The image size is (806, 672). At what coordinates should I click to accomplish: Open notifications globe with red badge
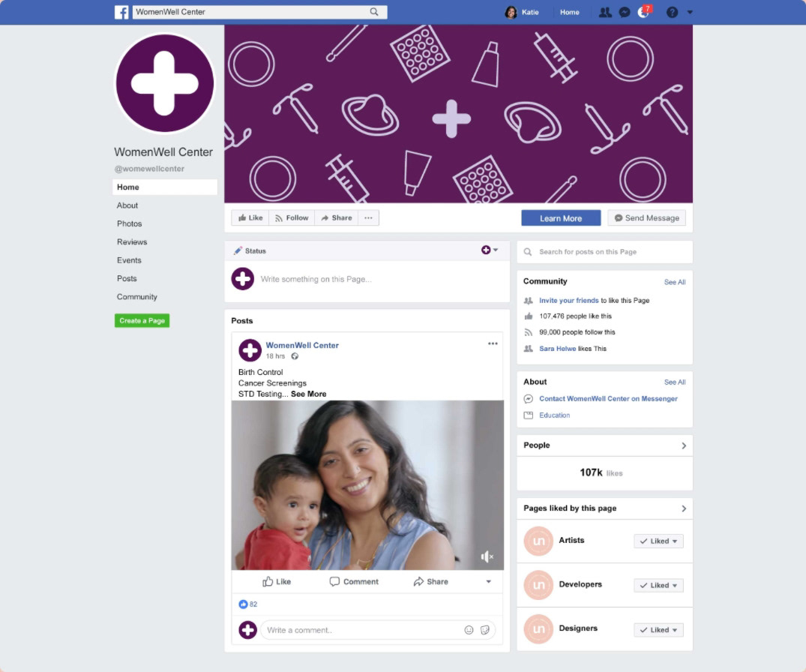pyautogui.click(x=643, y=12)
